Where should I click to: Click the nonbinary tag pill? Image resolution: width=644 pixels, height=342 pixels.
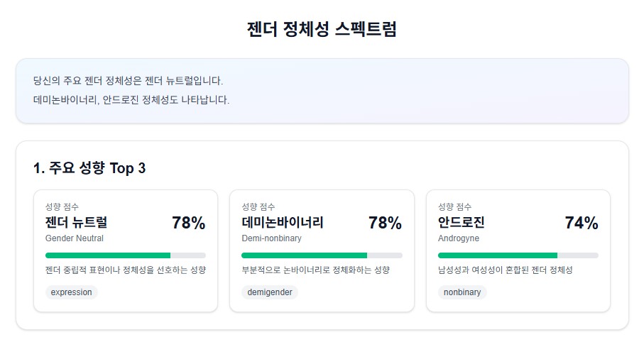coord(462,292)
